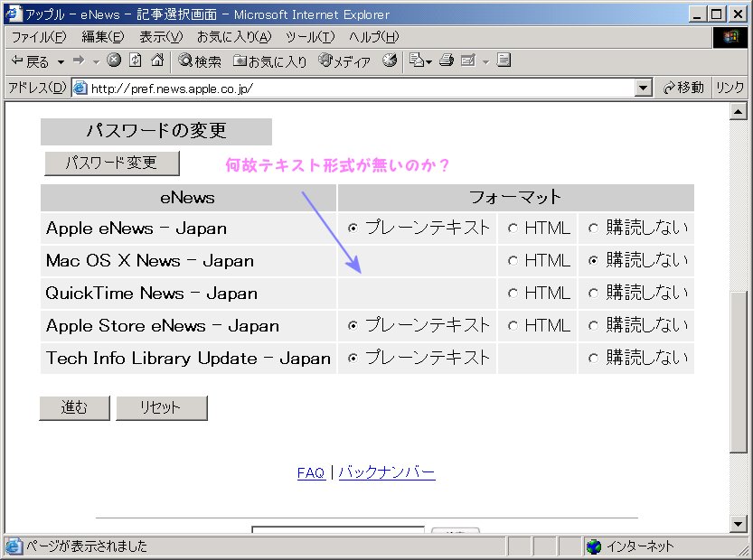753x560 pixels.
Task: Click the page icon in address bar
Action: click(80, 88)
